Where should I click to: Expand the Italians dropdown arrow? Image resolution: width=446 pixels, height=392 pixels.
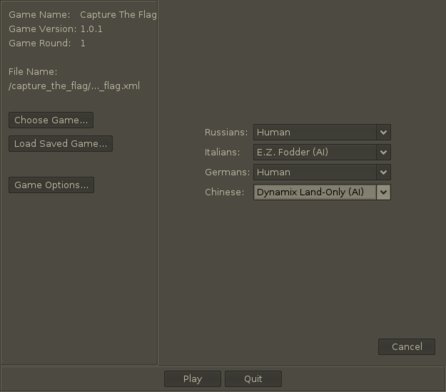click(383, 152)
